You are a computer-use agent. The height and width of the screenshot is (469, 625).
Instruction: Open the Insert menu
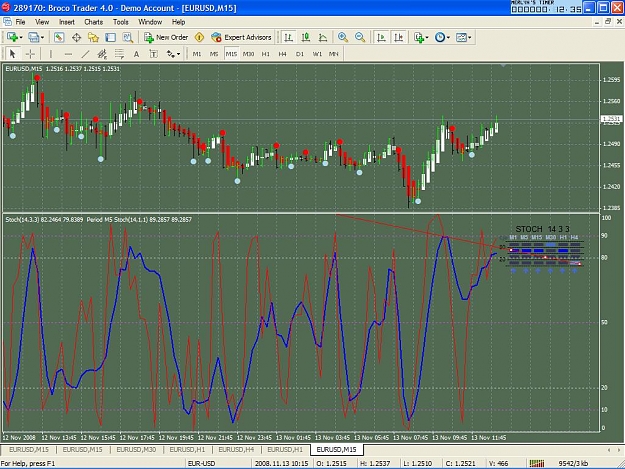(x=67, y=22)
